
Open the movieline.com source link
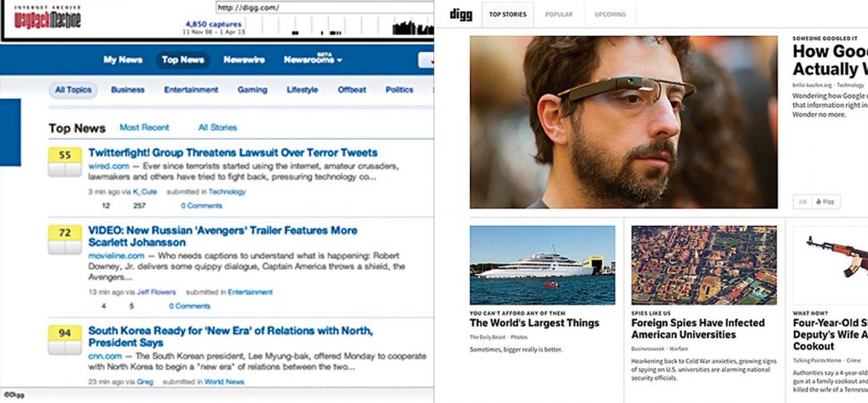tap(116, 255)
